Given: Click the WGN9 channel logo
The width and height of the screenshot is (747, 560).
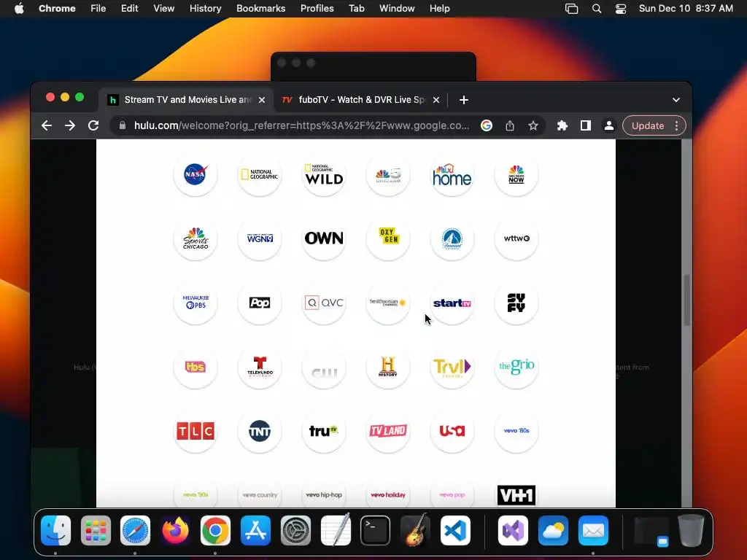Looking at the screenshot, I should [x=260, y=238].
